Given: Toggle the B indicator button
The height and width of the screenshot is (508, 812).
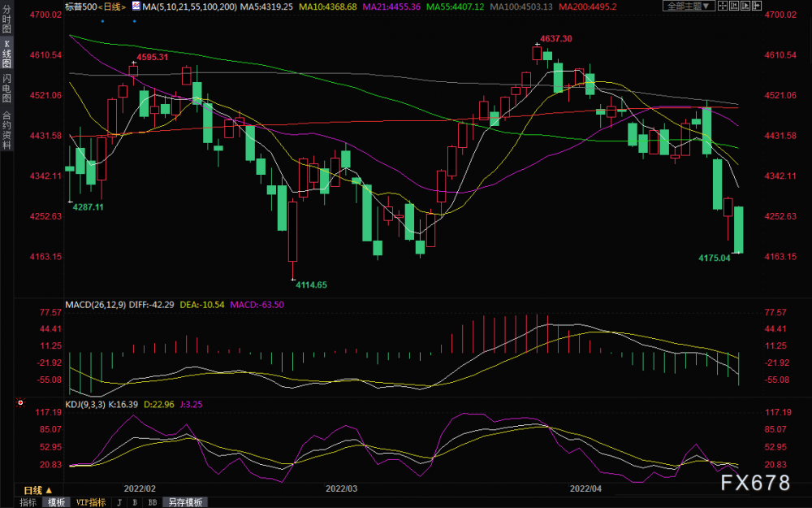Looking at the screenshot, I should point(135,502).
